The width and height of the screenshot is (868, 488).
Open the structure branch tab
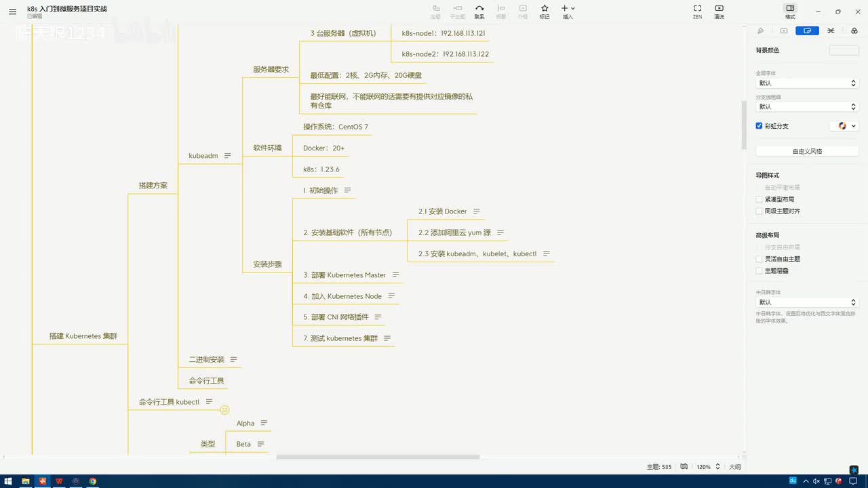(831, 30)
